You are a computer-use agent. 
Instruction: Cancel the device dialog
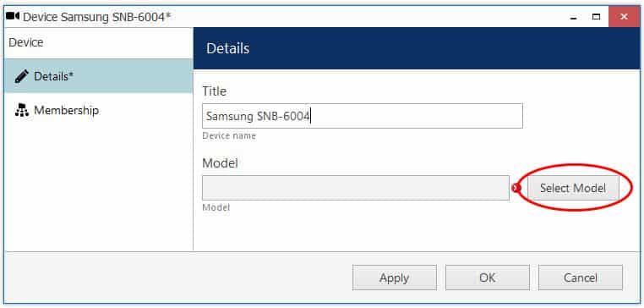click(581, 278)
